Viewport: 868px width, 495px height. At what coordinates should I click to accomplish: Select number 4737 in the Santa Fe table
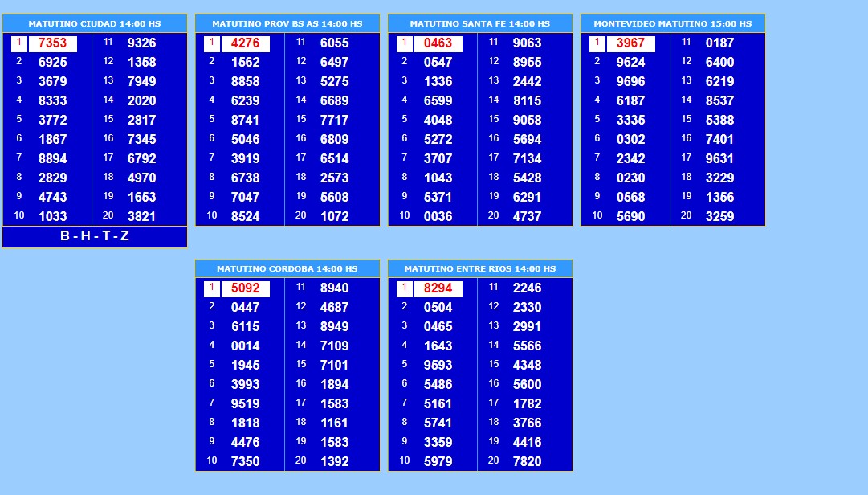[x=527, y=216]
